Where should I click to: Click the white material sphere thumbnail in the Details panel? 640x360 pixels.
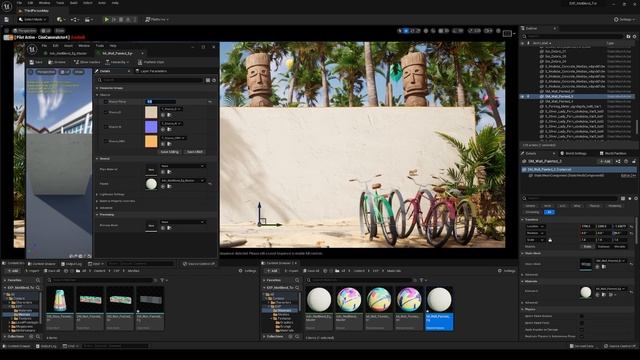pyautogui.click(x=586, y=292)
